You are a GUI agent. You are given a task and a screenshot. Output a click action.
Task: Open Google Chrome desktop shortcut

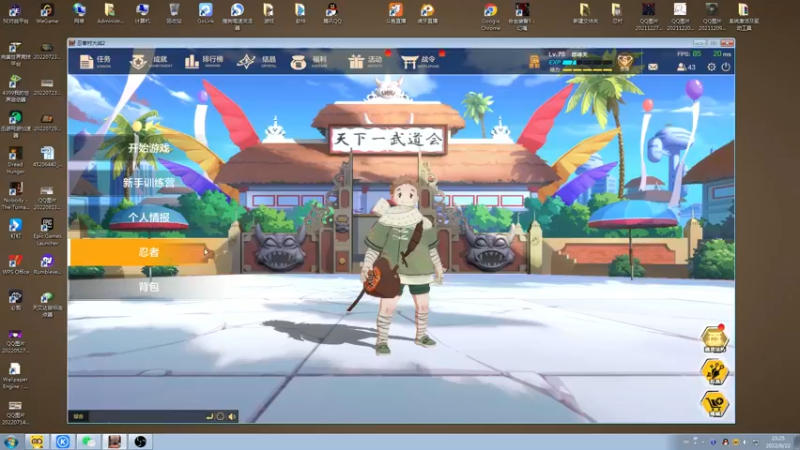click(x=490, y=16)
